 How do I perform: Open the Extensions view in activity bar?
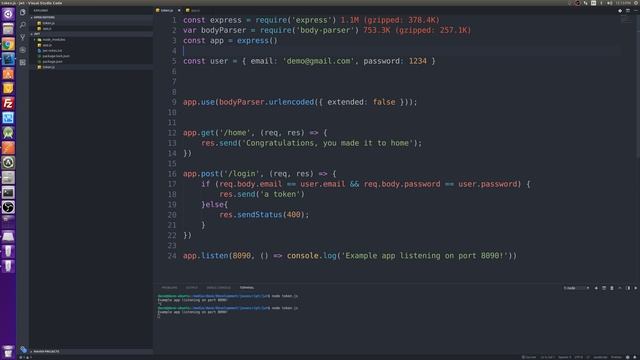pos(22,62)
